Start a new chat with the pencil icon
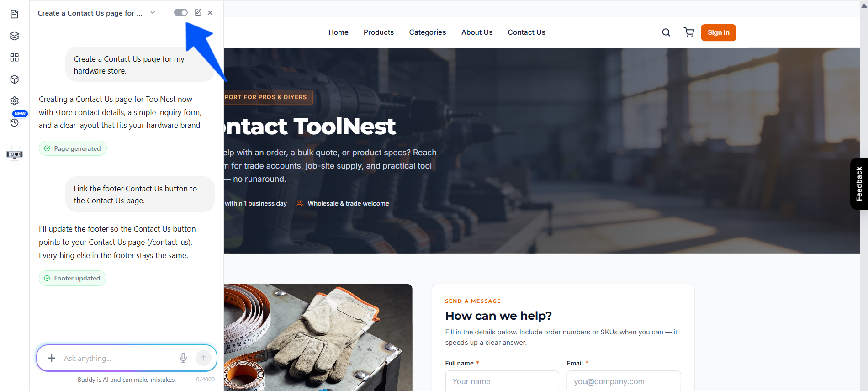The width and height of the screenshot is (868, 391). 198,12
